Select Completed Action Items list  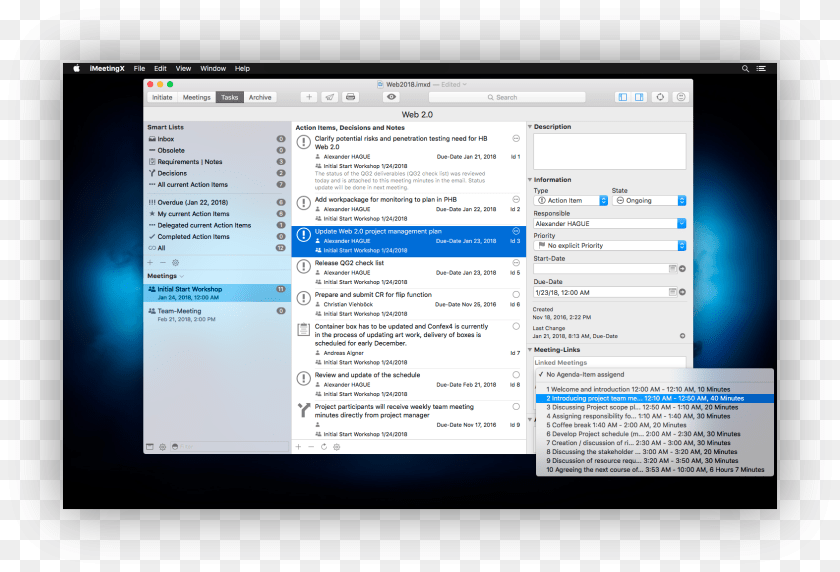216,236
